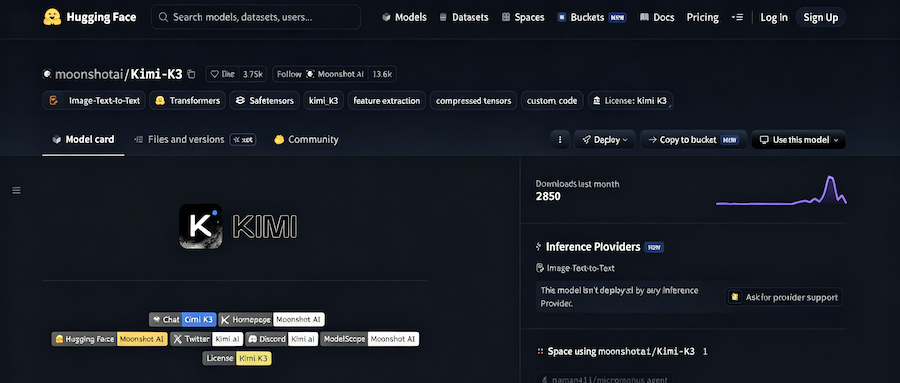Click the downloads trend chart
The width and height of the screenshot is (900, 383).
pyautogui.click(x=781, y=190)
